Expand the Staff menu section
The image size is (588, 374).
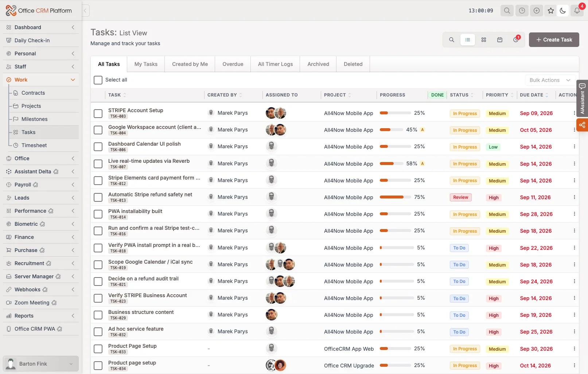(41, 67)
